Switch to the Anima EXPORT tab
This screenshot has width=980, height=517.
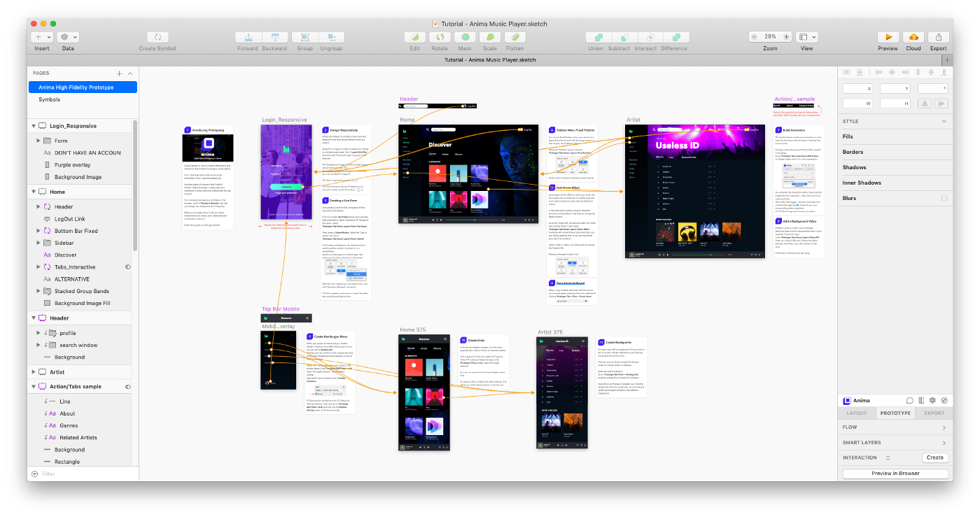(934, 413)
